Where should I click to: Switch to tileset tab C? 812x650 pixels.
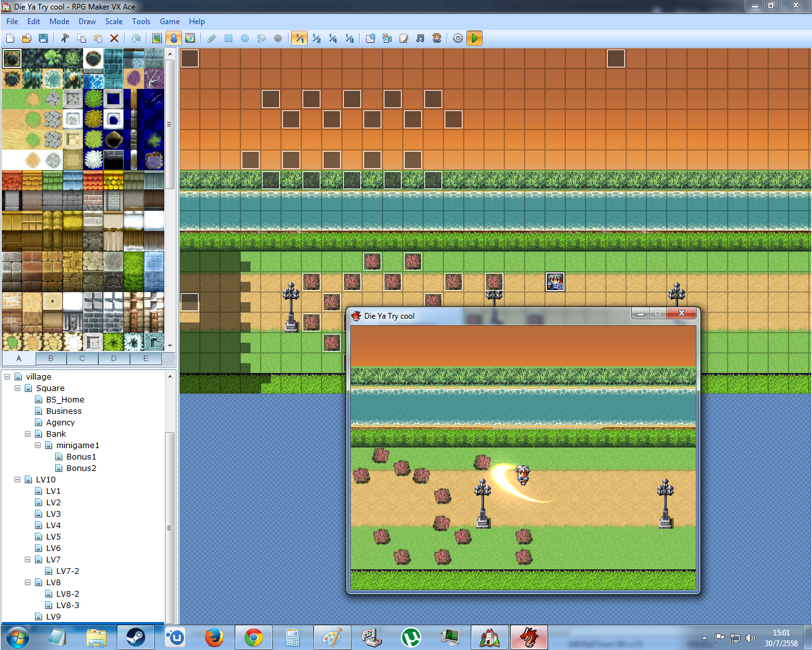tap(82, 359)
